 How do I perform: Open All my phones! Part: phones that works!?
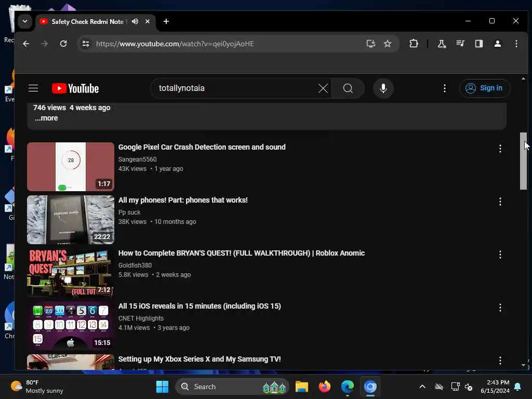pyautogui.click(x=183, y=200)
